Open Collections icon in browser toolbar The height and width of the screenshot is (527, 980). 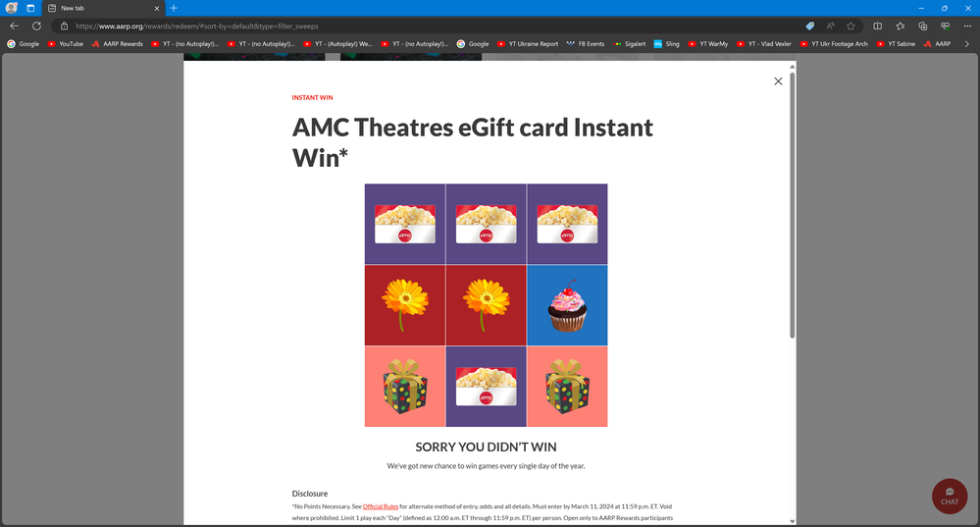coord(922,26)
